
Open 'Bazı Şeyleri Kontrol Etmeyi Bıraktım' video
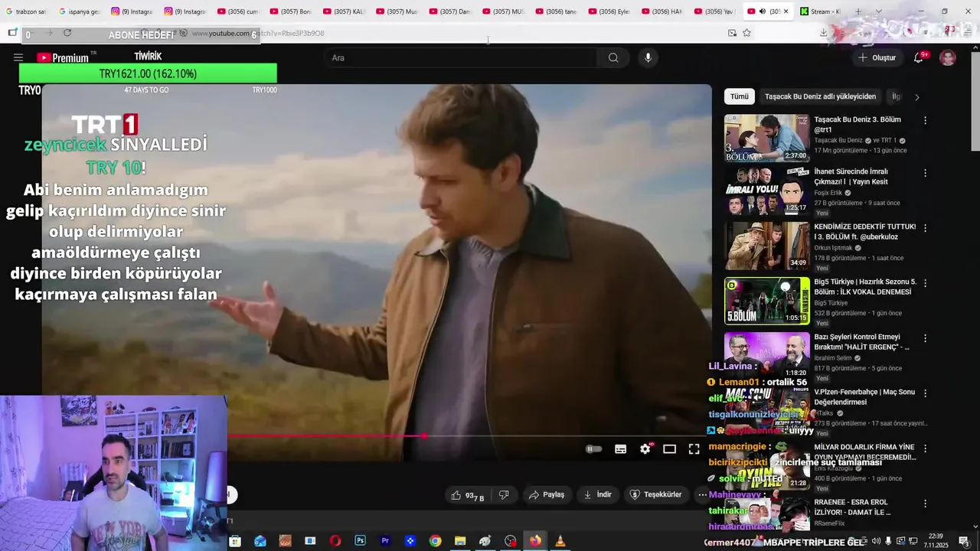861,342
